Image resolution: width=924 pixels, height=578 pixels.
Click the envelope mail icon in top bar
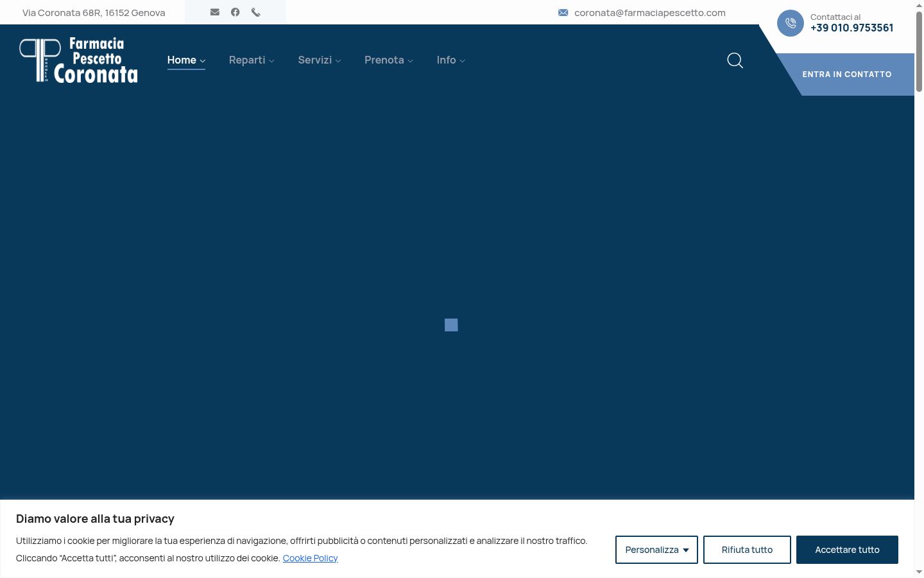pyautogui.click(x=215, y=12)
